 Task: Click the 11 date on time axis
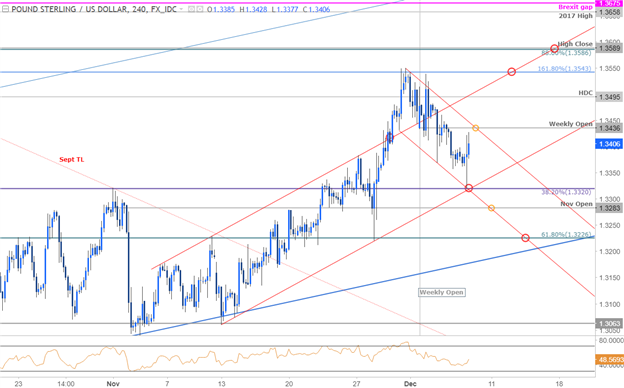pyautogui.click(x=491, y=383)
